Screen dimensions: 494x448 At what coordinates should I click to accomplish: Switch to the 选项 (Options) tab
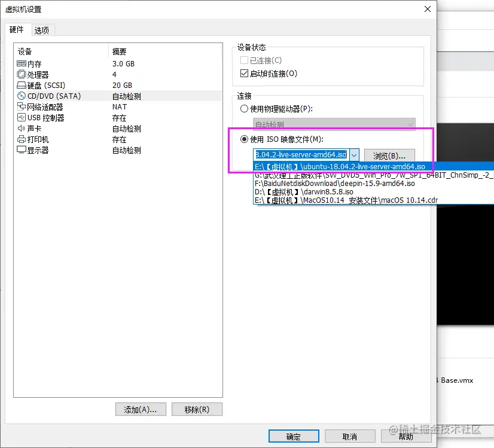click(42, 30)
